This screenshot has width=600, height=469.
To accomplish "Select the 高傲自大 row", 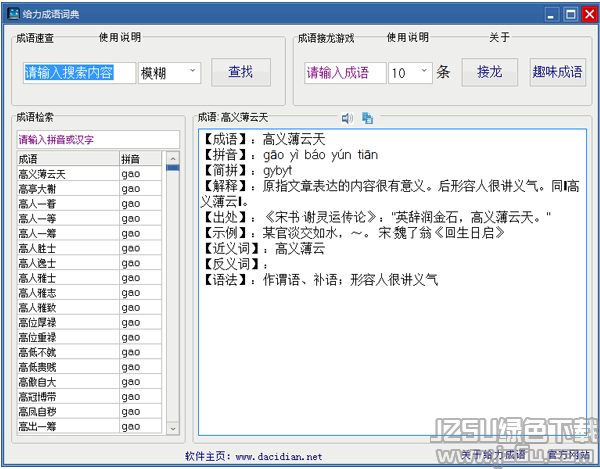I will point(90,382).
